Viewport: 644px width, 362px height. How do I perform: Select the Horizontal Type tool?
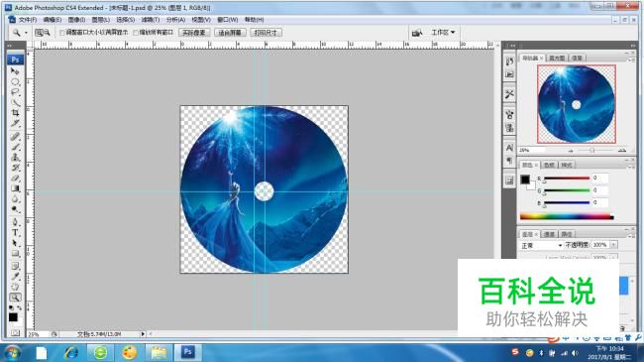coord(15,233)
